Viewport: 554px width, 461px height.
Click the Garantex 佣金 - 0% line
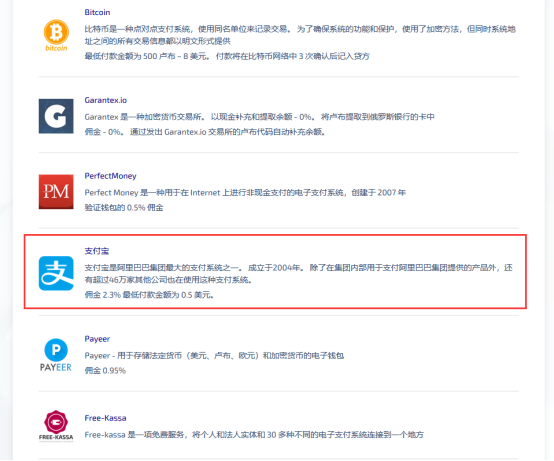[205, 132]
